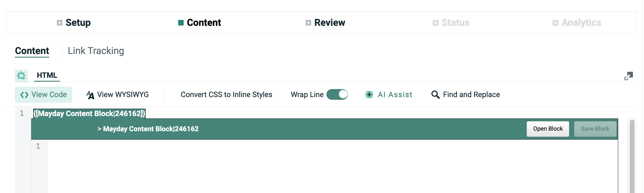Open the Review step
The width and height of the screenshot is (644, 193).
pyautogui.click(x=329, y=23)
